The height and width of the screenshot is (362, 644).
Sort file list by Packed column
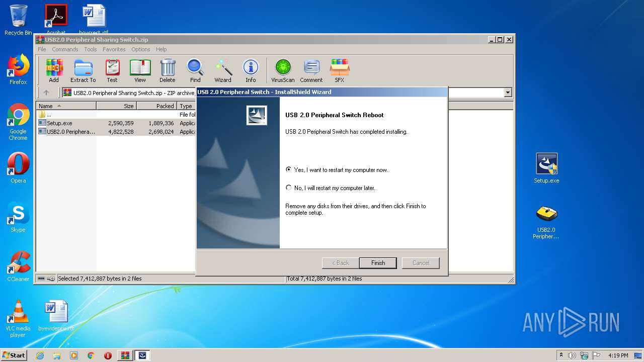(x=156, y=106)
